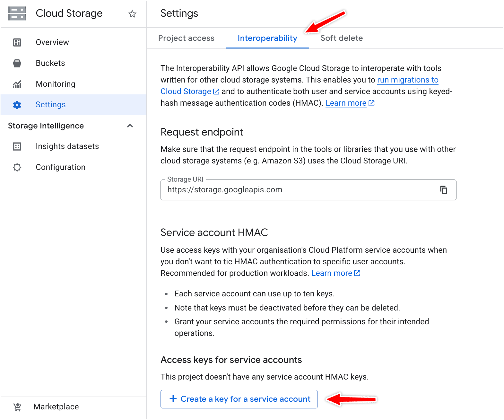This screenshot has height=420, width=504.
Task: Click the Marketplace shopping cart icon
Action: [x=17, y=407]
